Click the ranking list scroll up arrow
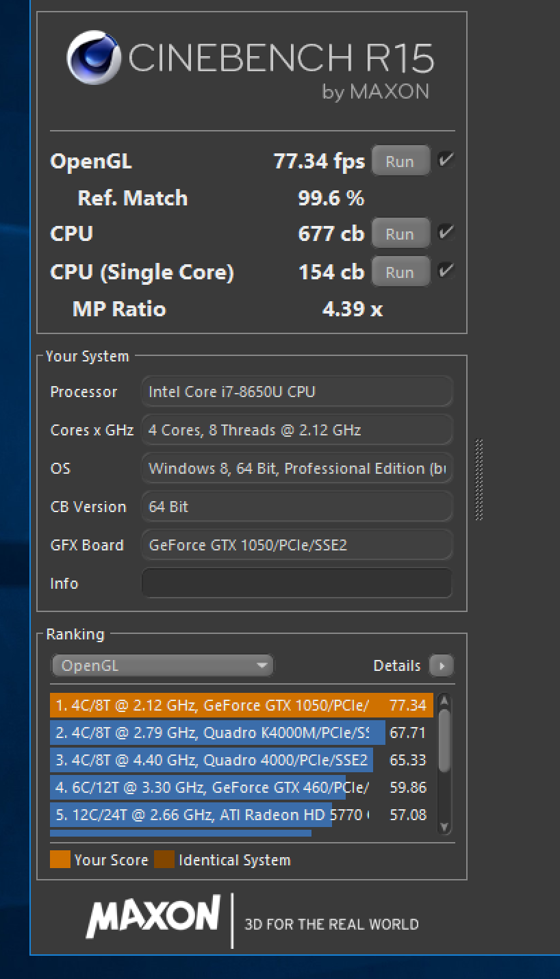 coord(444,700)
